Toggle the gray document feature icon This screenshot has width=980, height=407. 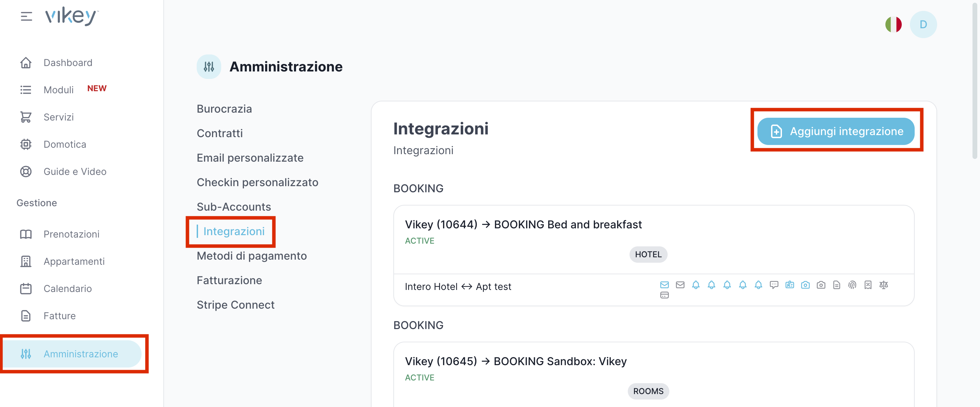[837, 285]
